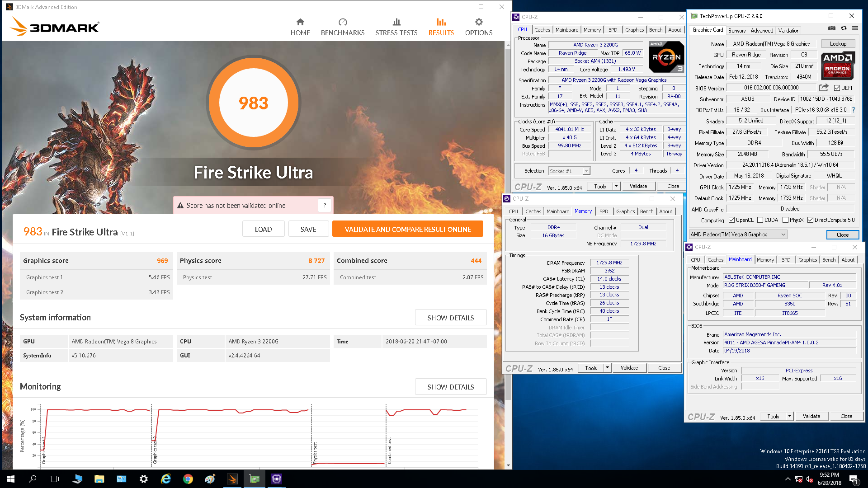Expand Tools dropdown arrow in CPU-Z CPU window
Viewport: 868px width, 488px height.
point(616,186)
